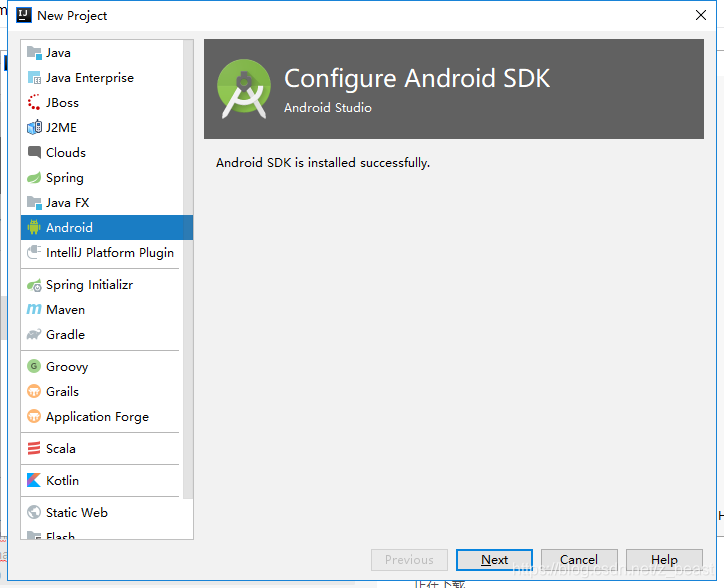Click the project list vertical scrollbar
The image size is (724, 588).
point(188,269)
